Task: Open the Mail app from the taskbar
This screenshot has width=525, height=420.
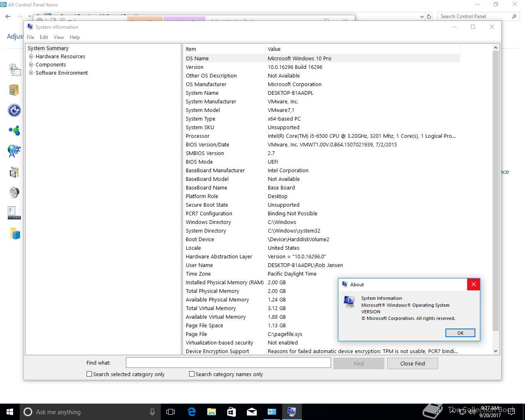Action: click(x=251, y=412)
